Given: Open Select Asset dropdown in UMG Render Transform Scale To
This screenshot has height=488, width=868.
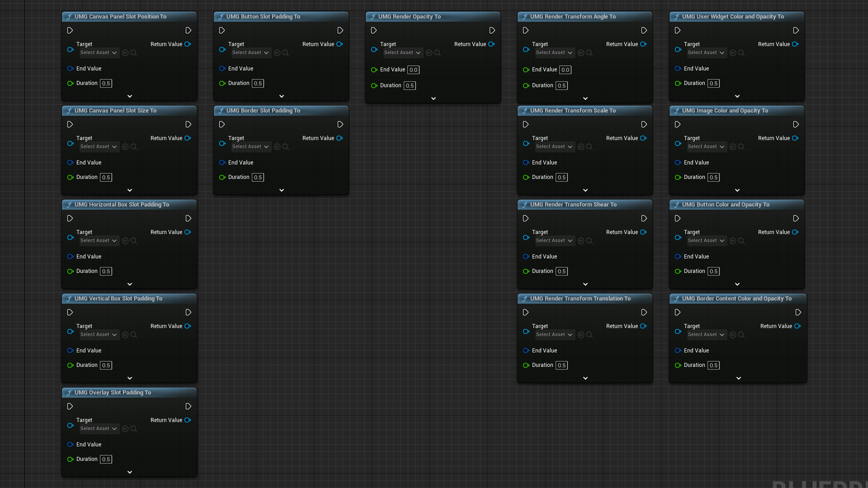Looking at the screenshot, I should pyautogui.click(x=554, y=147).
